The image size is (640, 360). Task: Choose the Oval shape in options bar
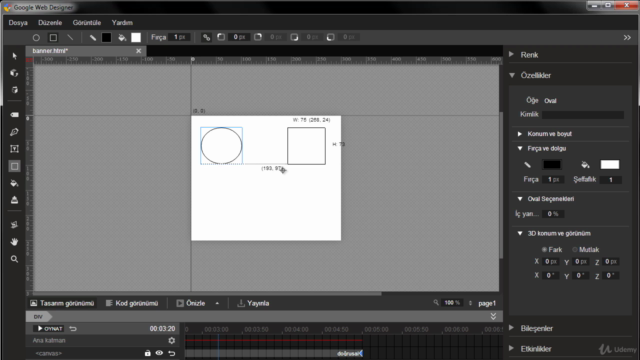36,38
